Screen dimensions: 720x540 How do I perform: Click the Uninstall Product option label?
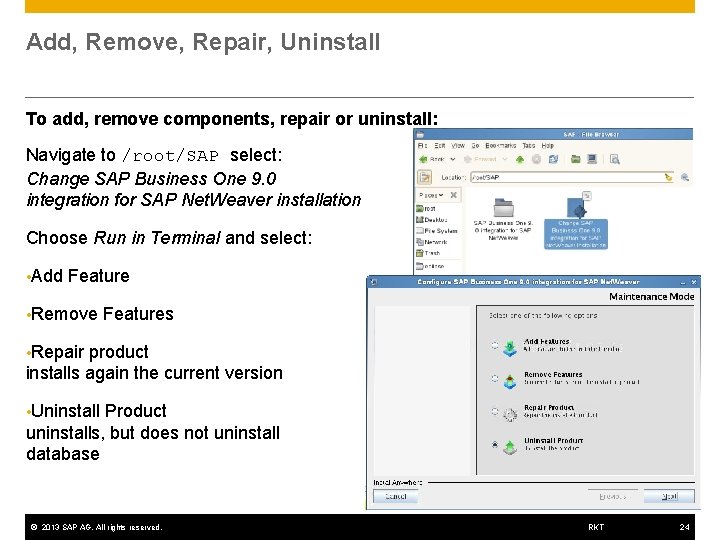click(x=554, y=441)
